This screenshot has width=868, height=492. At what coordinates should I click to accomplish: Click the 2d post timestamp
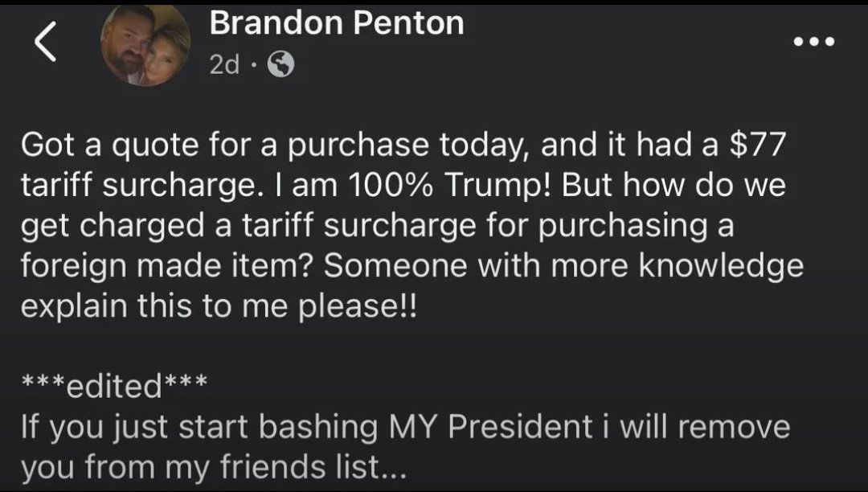coord(224,65)
